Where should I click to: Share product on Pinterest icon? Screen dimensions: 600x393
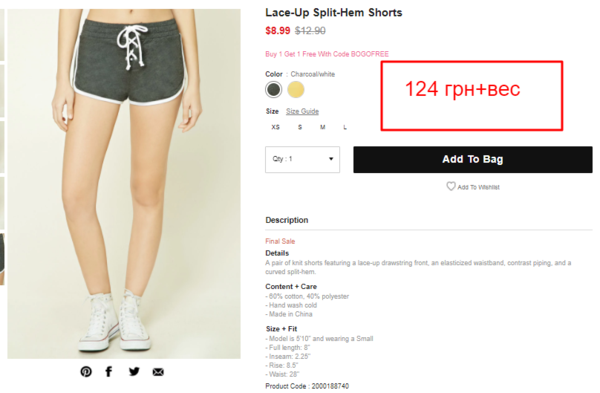coord(86,372)
